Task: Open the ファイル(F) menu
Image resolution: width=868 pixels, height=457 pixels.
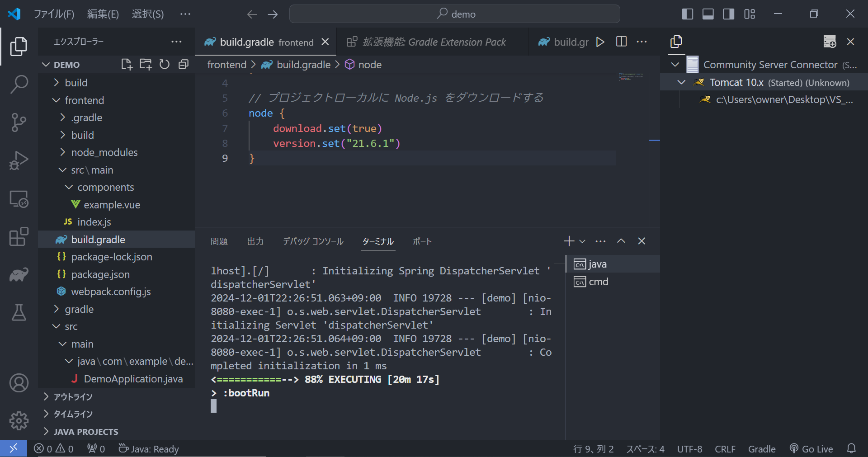Action: coord(54,14)
